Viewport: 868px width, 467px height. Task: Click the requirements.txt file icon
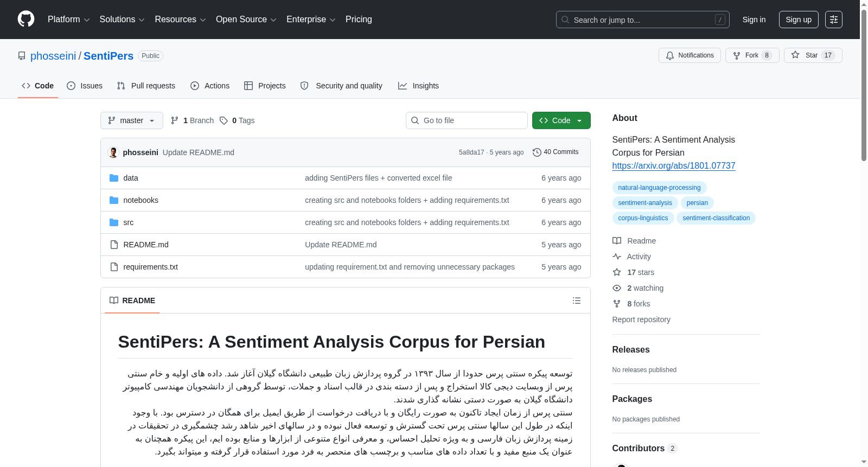coord(114,267)
